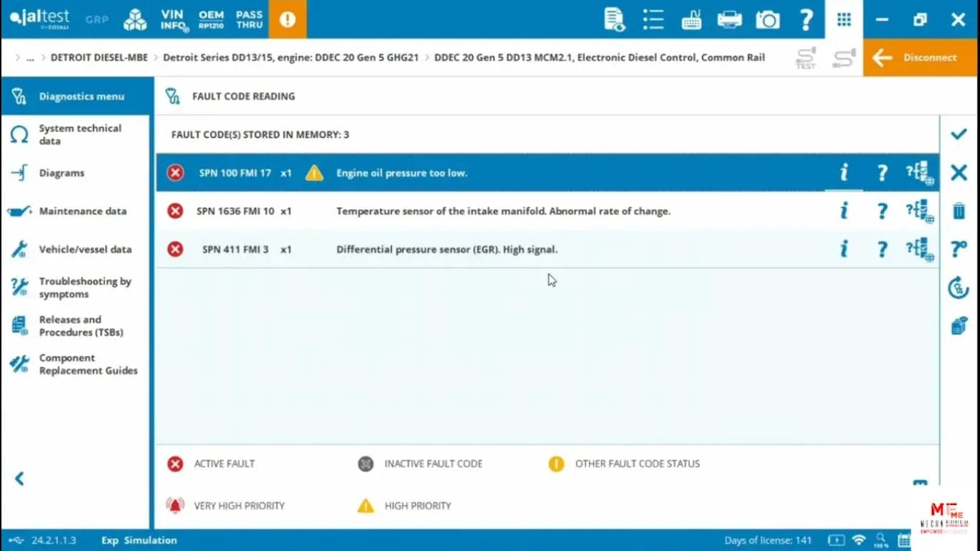Select fault SPN 411 FMI 3 row
980x551 pixels.
click(547, 250)
